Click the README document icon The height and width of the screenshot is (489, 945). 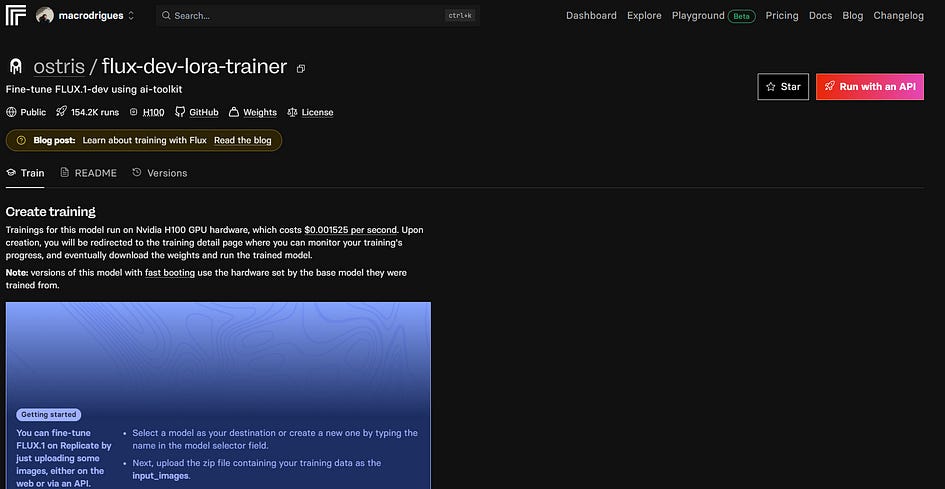[65, 172]
